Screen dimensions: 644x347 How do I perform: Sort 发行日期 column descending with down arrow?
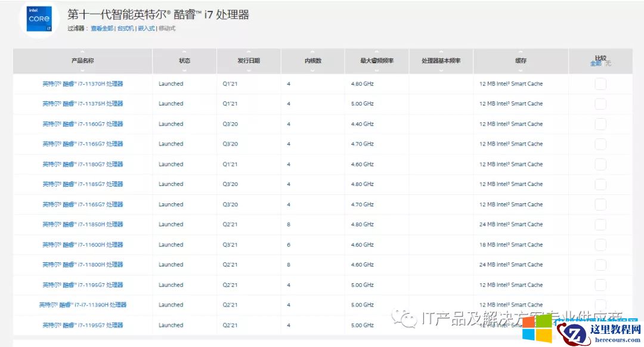point(249,70)
